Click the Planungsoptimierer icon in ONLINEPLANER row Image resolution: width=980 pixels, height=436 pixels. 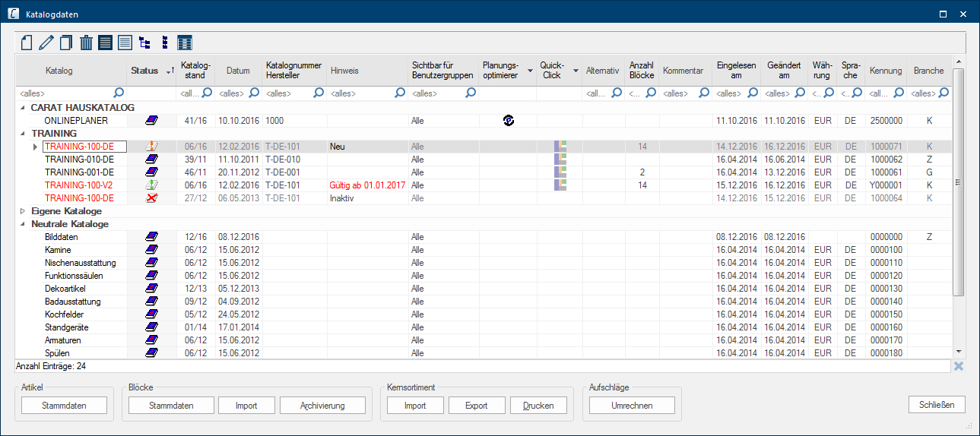click(508, 121)
